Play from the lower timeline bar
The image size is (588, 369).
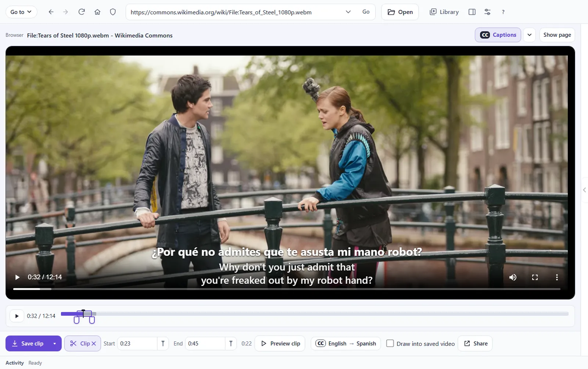click(x=17, y=316)
